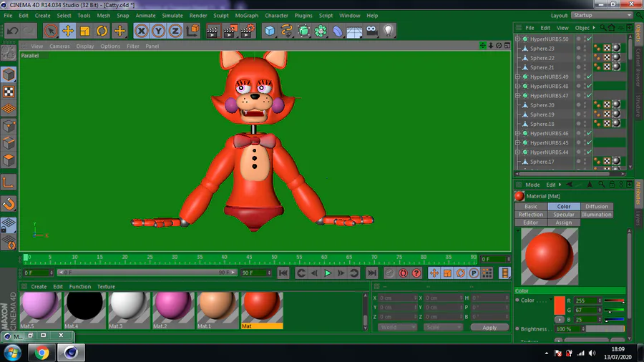Jump to animation start
Viewport: 644px width, 362px height.
coord(283,273)
